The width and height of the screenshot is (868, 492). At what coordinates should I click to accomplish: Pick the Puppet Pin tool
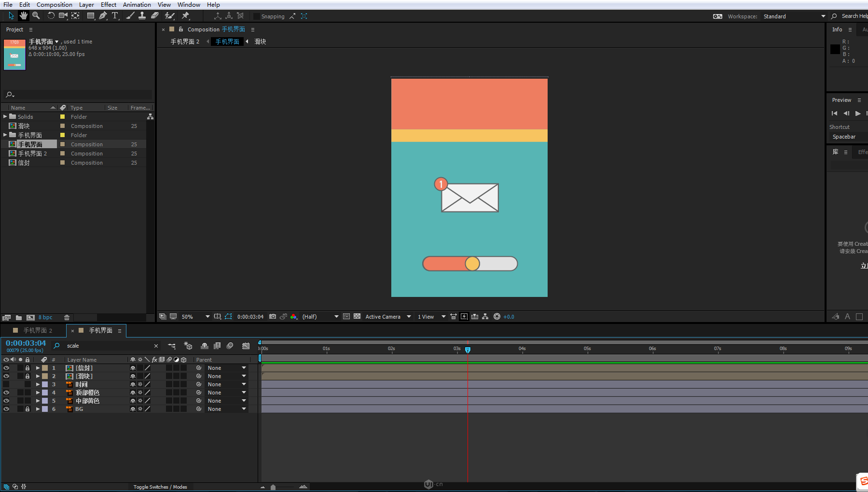[x=185, y=16]
